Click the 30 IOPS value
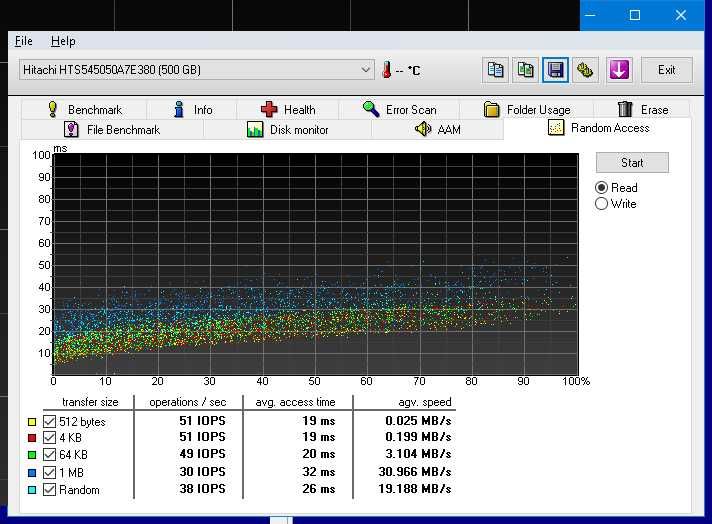This screenshot has width=712, height=524. pyautogui.click(x=202, y=472)
